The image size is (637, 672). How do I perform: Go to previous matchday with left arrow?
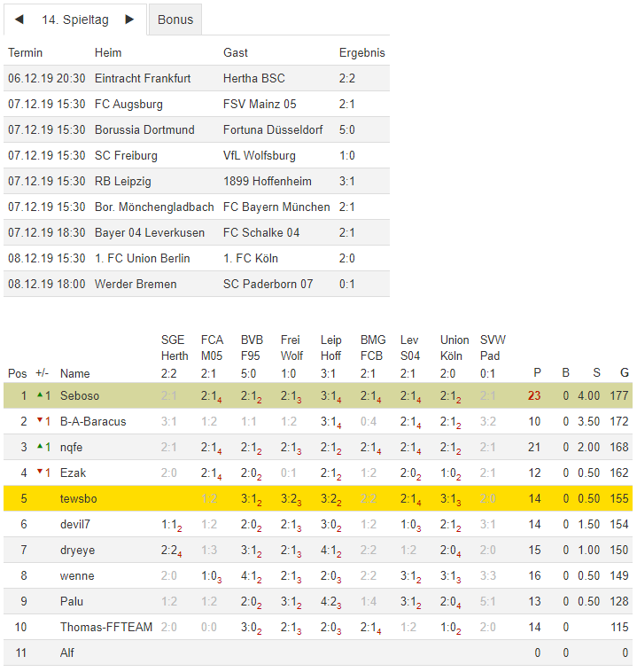pos(19,20)
